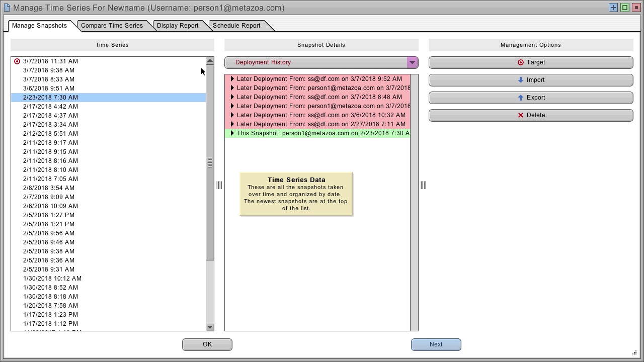Image resolution: width=644 pixels, height=362 pixels.
Task: Select snapshot 2/23/2018 7:30 AM
Action: click(x=108, y=98)
